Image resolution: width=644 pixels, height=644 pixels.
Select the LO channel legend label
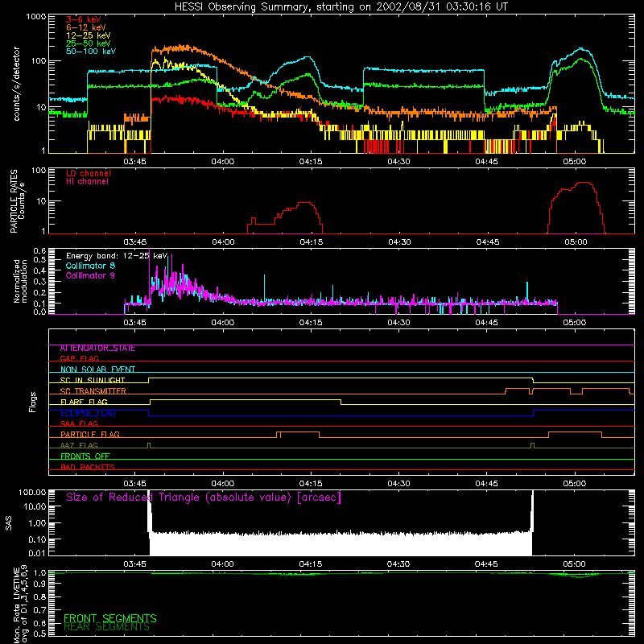click(89, 173)
